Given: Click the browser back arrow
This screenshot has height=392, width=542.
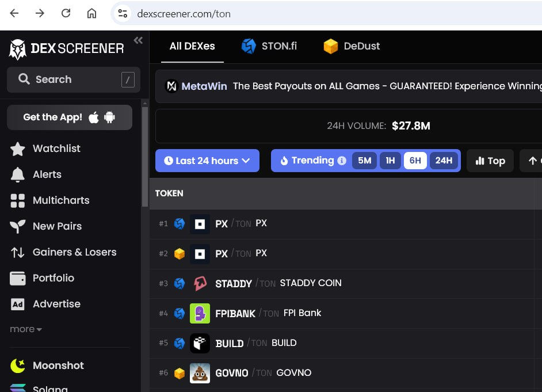Looking at the screenshot, I should click(14, 13).
